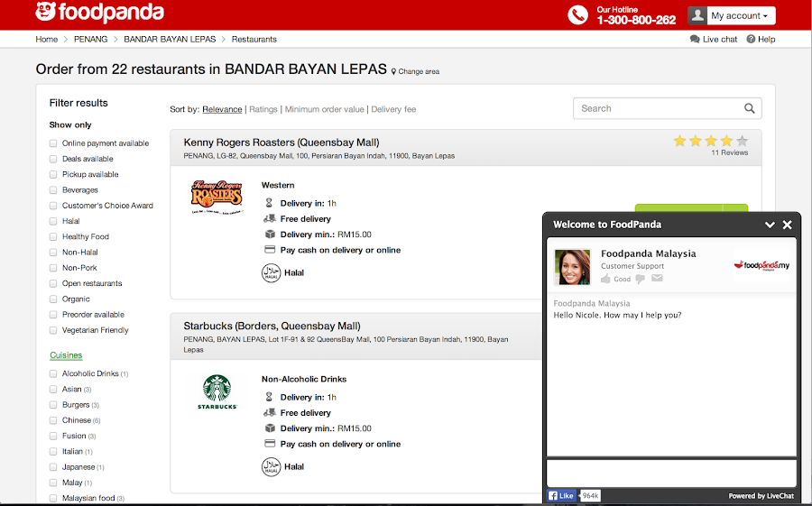Check the Deals available filter
This screenshot has width=812, height=506.
click(x=53, y=159)
